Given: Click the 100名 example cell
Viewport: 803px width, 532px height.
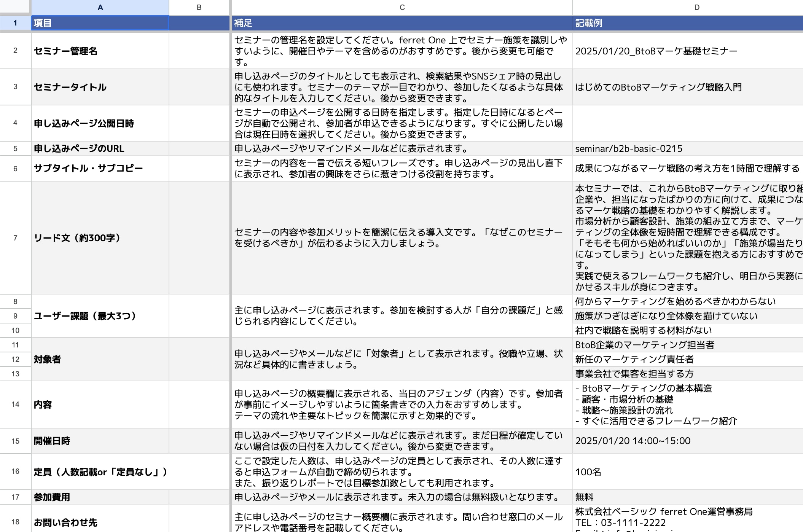Looking at the screenshot, I should click(687, 472).
